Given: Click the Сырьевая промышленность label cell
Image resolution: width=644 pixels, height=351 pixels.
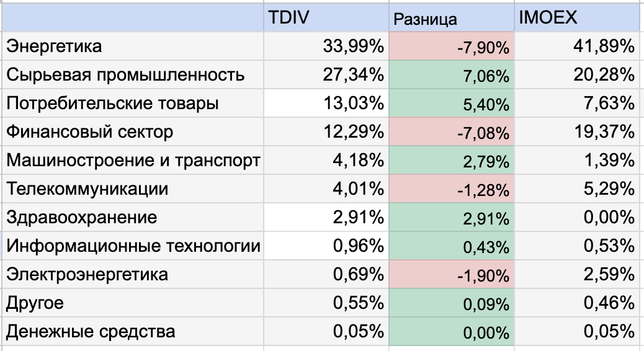Looking at the screenshot, I should click(x=133, y=74).
